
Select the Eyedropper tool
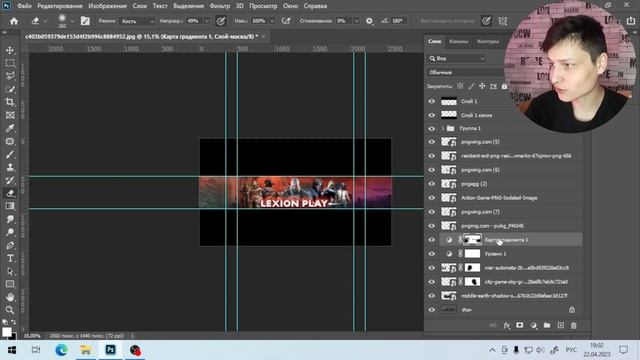(x=10, y=128)
